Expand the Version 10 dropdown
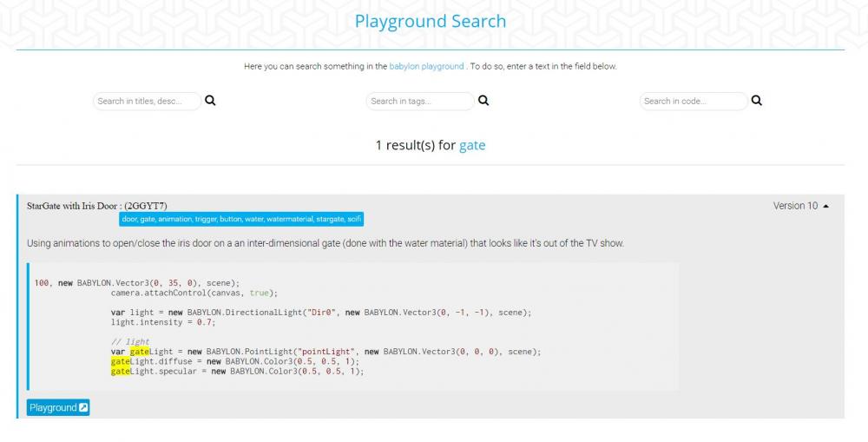The height and width of the screenshot is (442, 868). click(x=800, y=206)
